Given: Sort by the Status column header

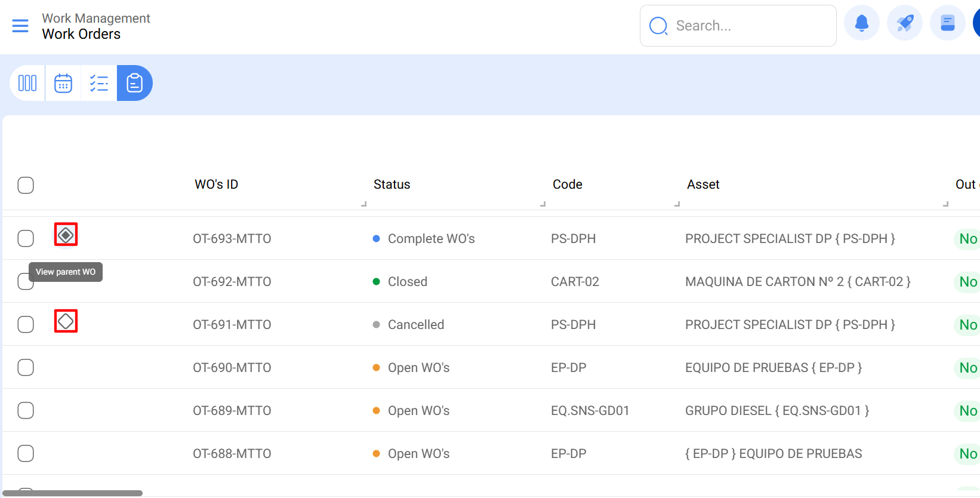Looking at the screenshot, I should pos(392,185).
